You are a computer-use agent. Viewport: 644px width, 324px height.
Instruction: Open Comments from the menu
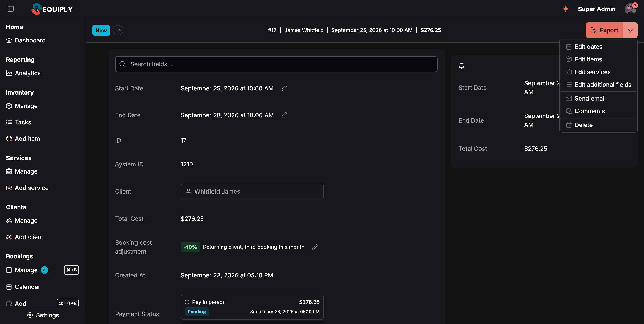point(598,111)
